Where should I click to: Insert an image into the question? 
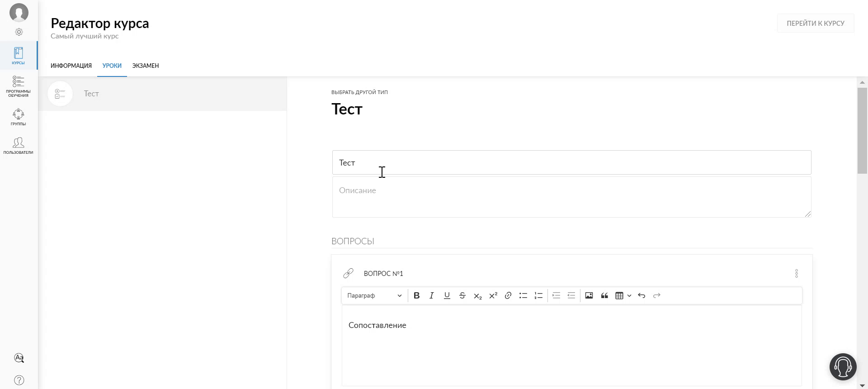(589, 295)
